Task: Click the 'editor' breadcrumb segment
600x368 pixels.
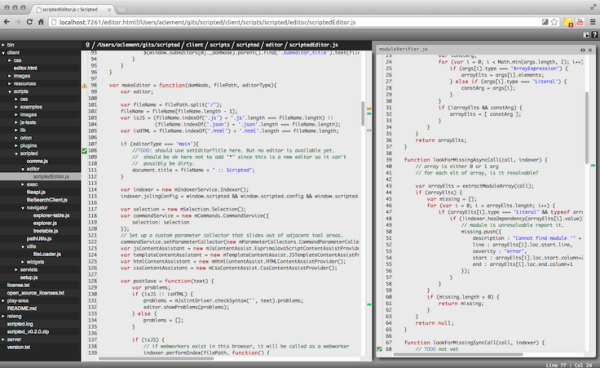Action: pos(274,45)
